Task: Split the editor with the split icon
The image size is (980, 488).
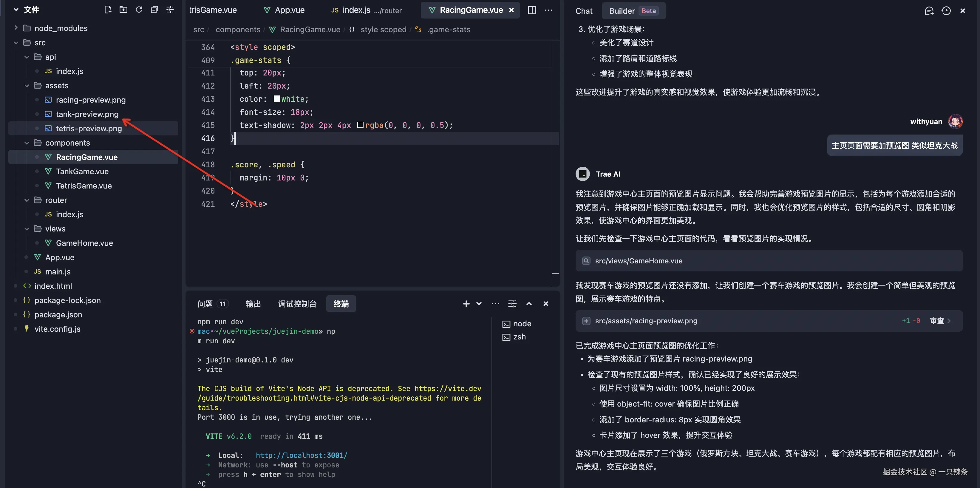Action: tap(532, 10)
